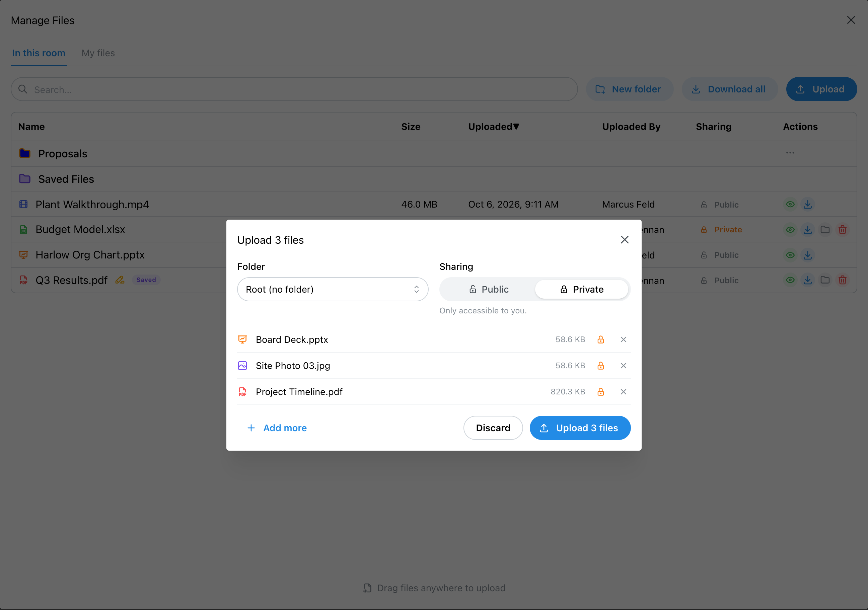Download Harlow Org Chart.pptx
Viewport: 868px width, 610px height.
click(x=807, y=255)
